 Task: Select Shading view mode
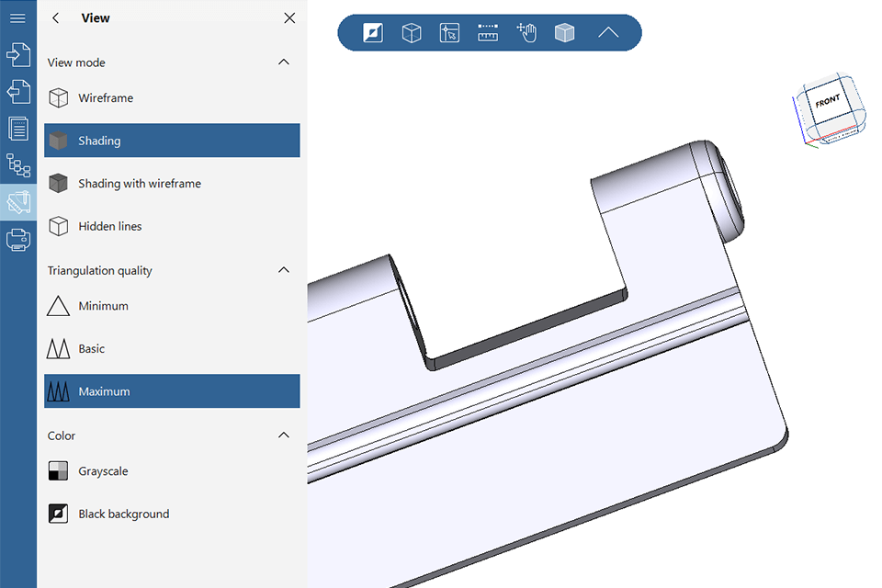point(172,141)
